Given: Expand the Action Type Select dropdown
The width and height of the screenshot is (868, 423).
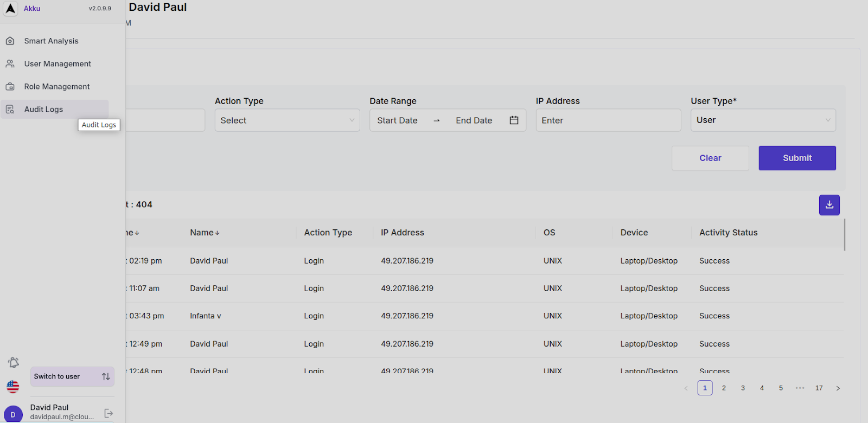Looking at the screenshot, I should tap(287, 120).
